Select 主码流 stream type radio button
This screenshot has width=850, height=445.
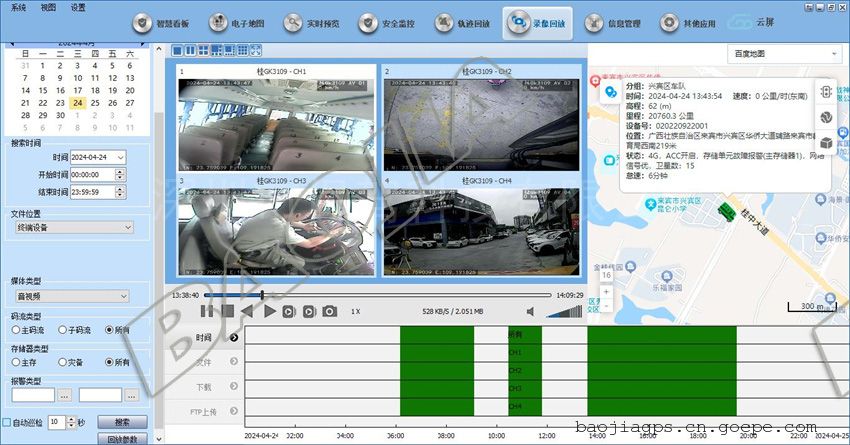(16, 329)
